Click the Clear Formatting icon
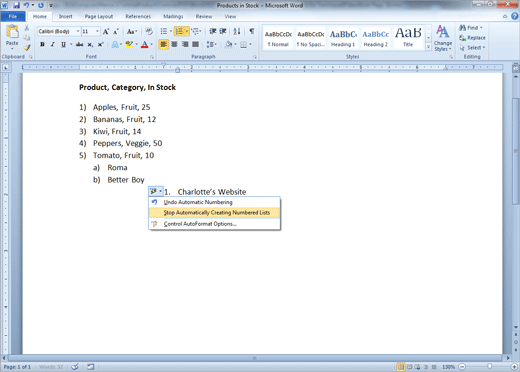The image size is (520, 372). click(149, 31)
